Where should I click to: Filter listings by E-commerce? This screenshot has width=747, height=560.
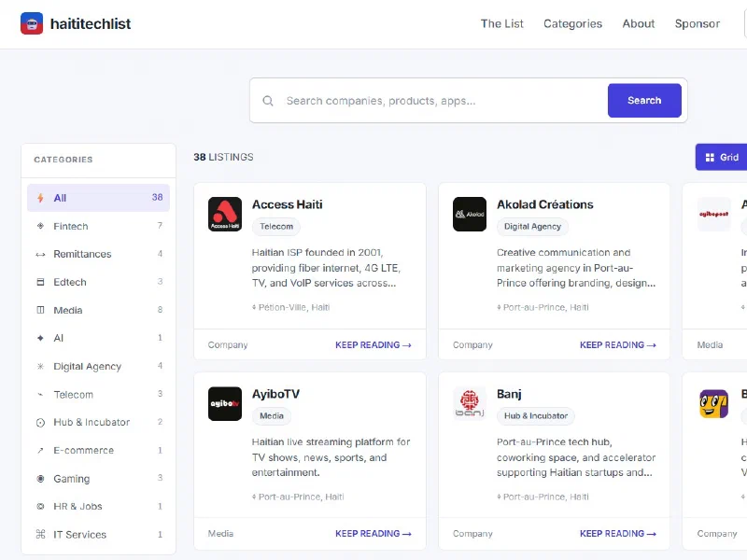coord(99,451)
